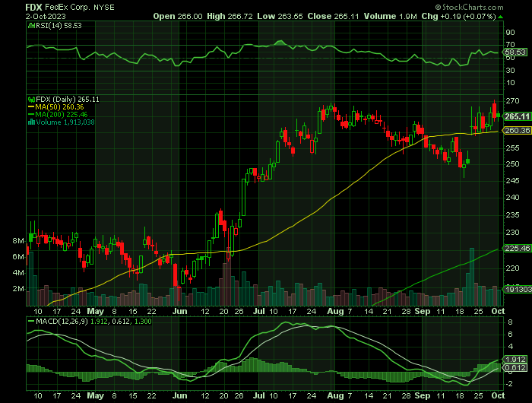Viewport: 532px width, 403px height.
Task: Click the Jul label on price panel axis
Action: coord(259,311)
